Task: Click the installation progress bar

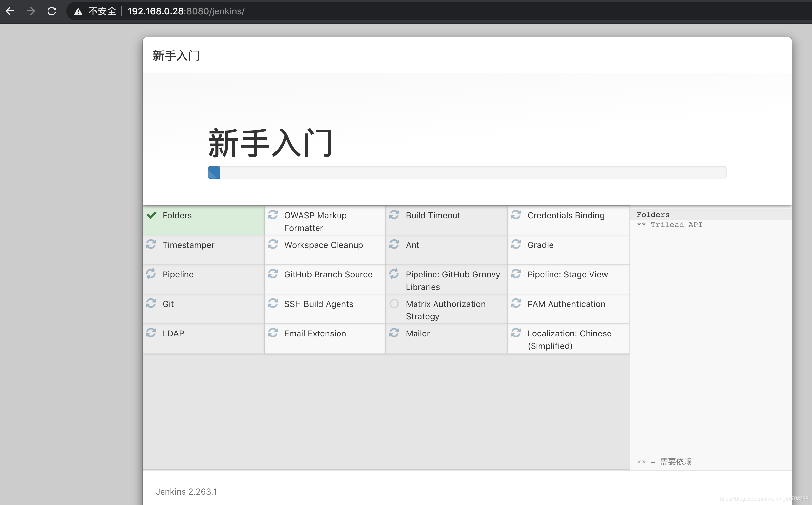Action: coord(467,172)
